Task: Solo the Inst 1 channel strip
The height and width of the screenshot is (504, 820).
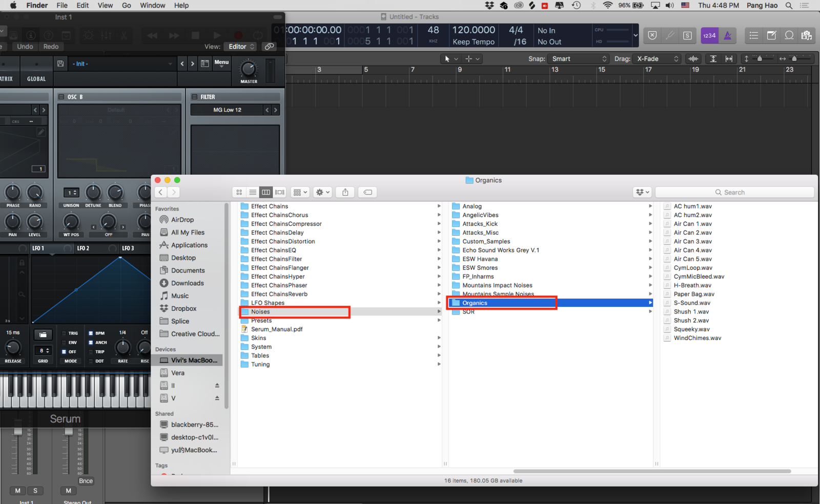Action: (x=35, y=491)
